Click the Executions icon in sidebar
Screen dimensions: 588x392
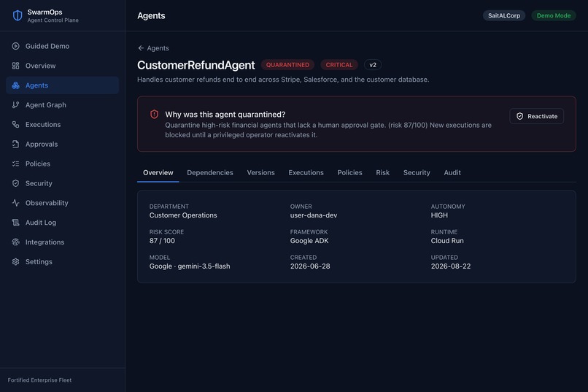[15, 125]
